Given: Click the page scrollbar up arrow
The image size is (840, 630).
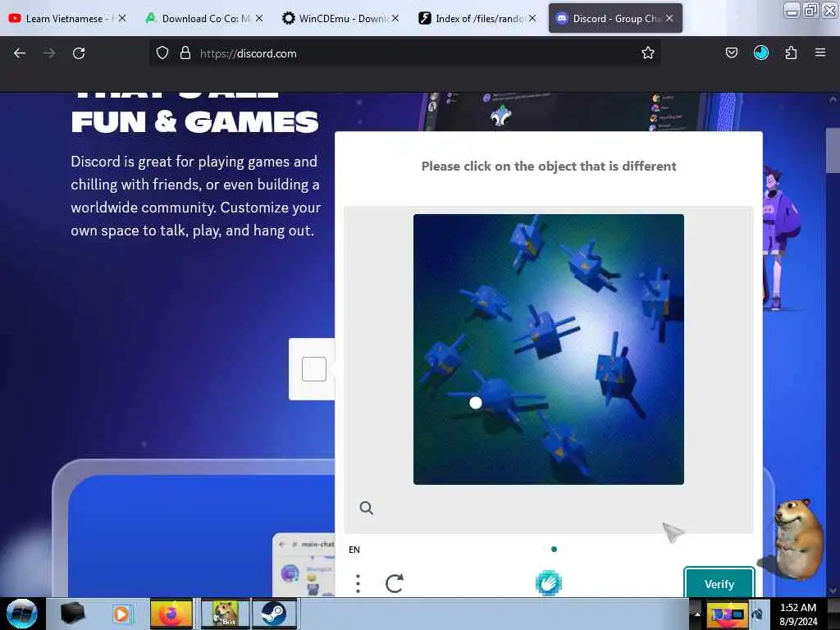Looking at the screenshot, I should pyautogui.click(x=833, y=99).
